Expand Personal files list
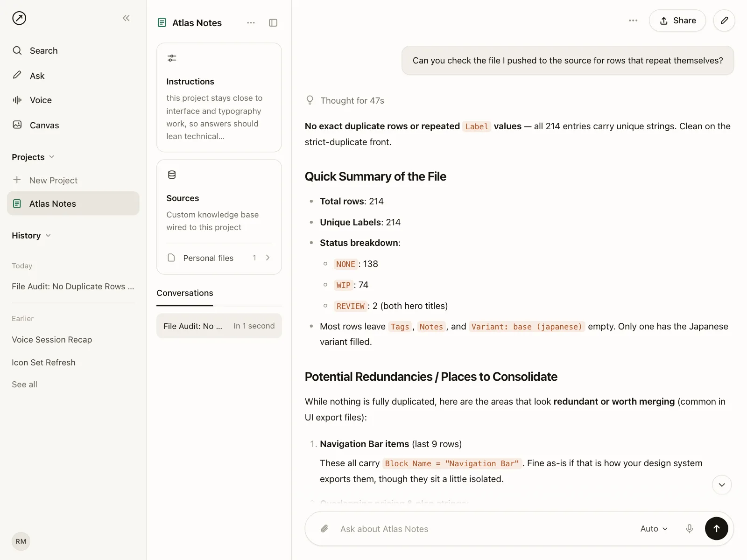This screenshot has height=560, width=747. click(268, 258)
